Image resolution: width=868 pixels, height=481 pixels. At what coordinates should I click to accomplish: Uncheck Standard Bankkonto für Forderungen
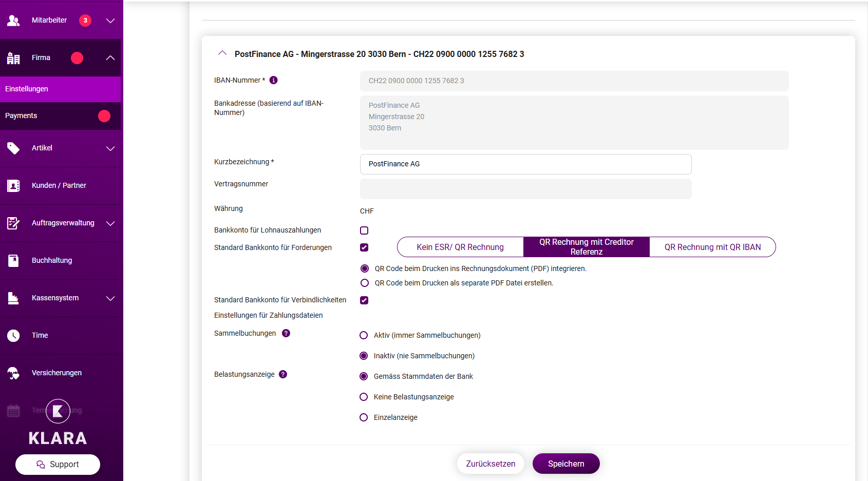[x=364, y=247]
